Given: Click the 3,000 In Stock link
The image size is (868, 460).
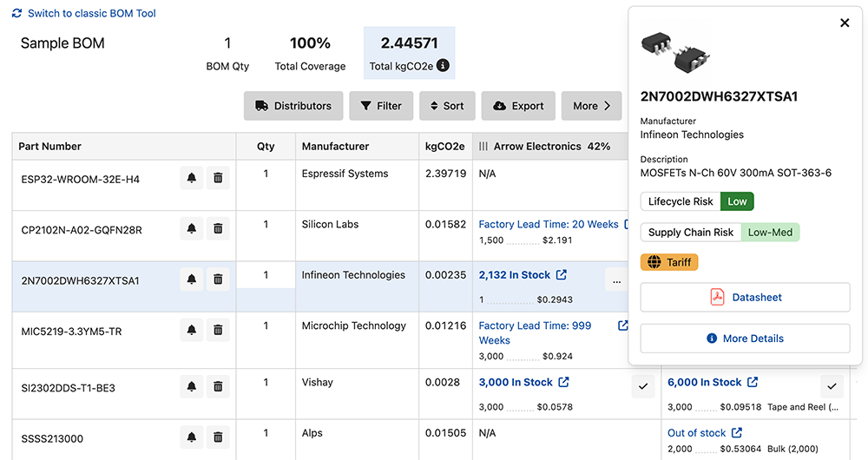Looking at the screenshot, I should [x=516, y=383].
